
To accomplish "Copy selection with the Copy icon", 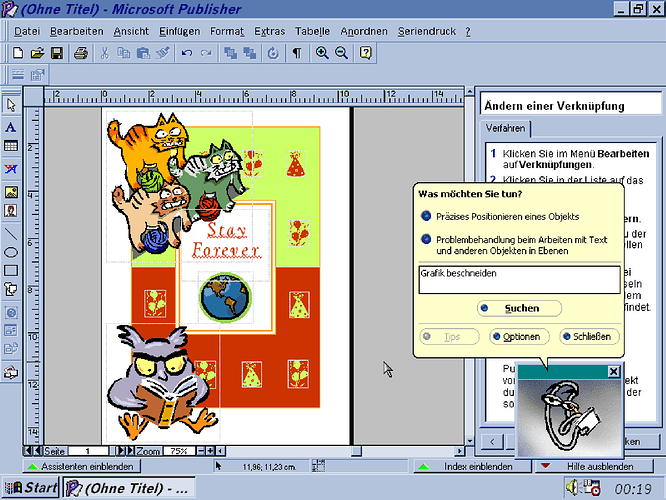I will coord(124,53).
